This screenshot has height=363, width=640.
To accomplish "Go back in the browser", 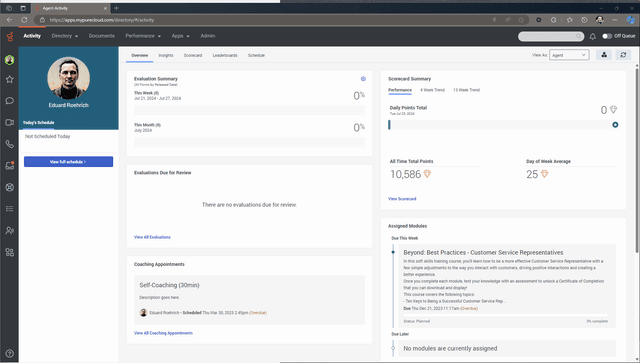I will (x=9, y=20).
